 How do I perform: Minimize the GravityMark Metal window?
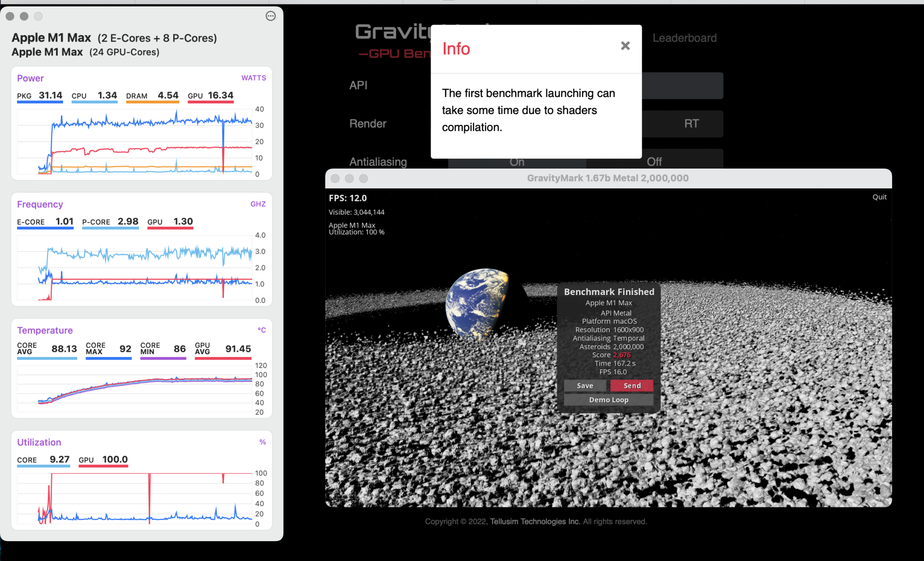[349, 178]
